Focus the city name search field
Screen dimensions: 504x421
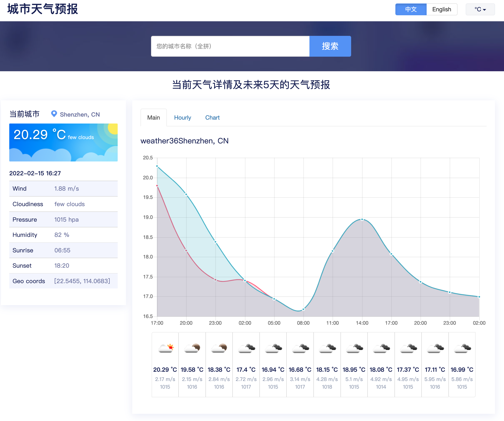pos(230,46)
